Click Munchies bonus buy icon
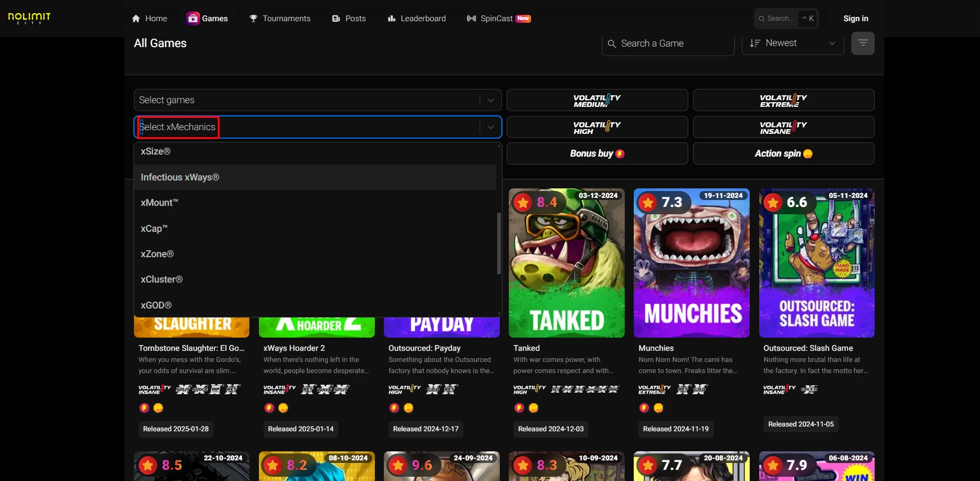 click(644, 408)
